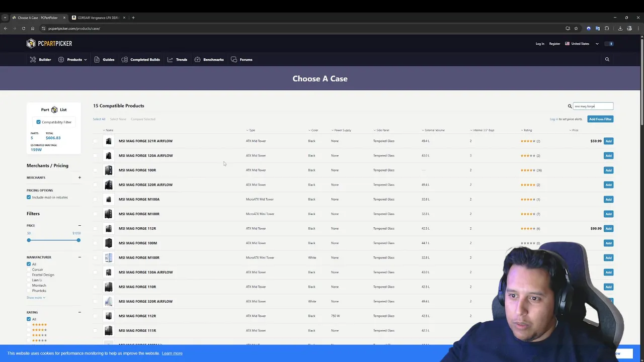Click the Add From Filter button
The height and width of the screenshot is (362, 644).
(x=600, y=119)
